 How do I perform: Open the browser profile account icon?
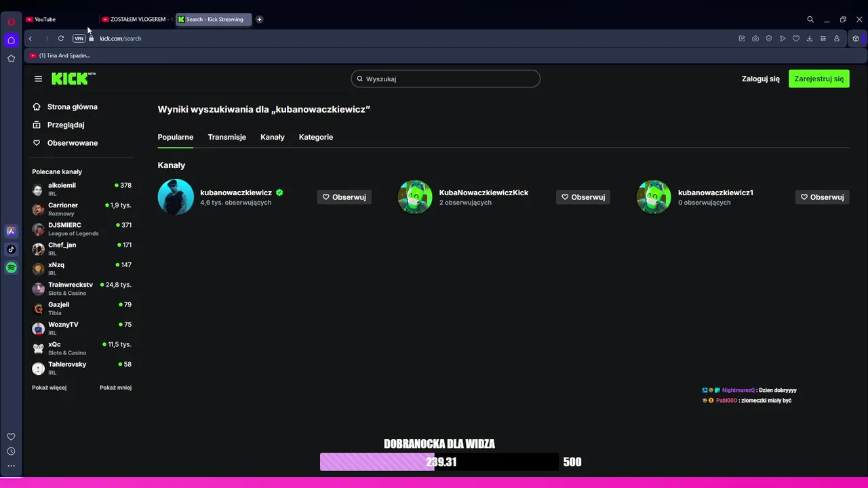[x=837, y=39]
